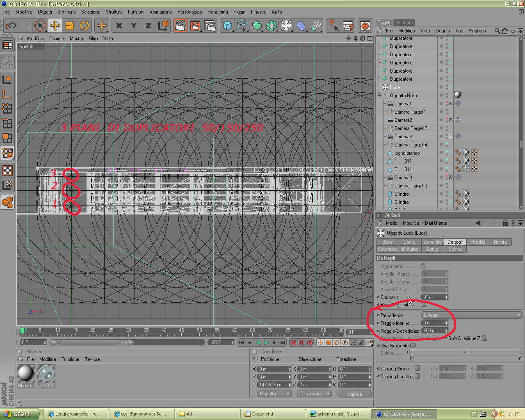
Task: Open the cube primitive object icon
Action: [x=227, y=26]
